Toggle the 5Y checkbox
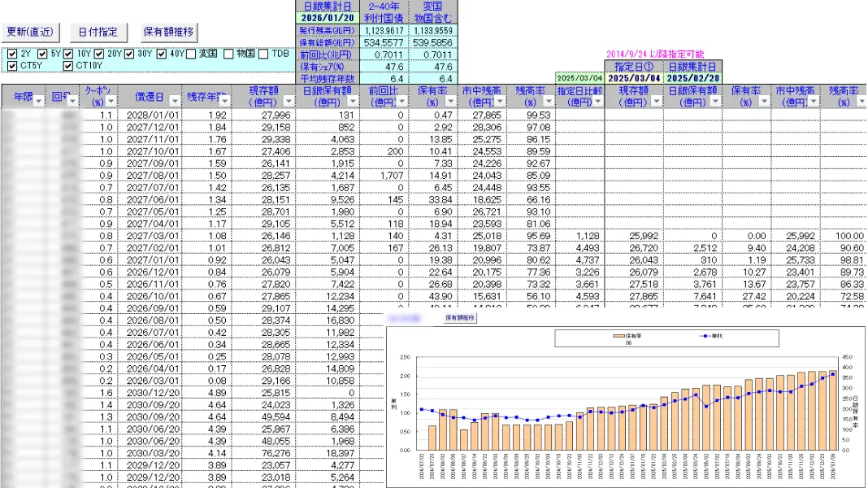 (42, 54)
